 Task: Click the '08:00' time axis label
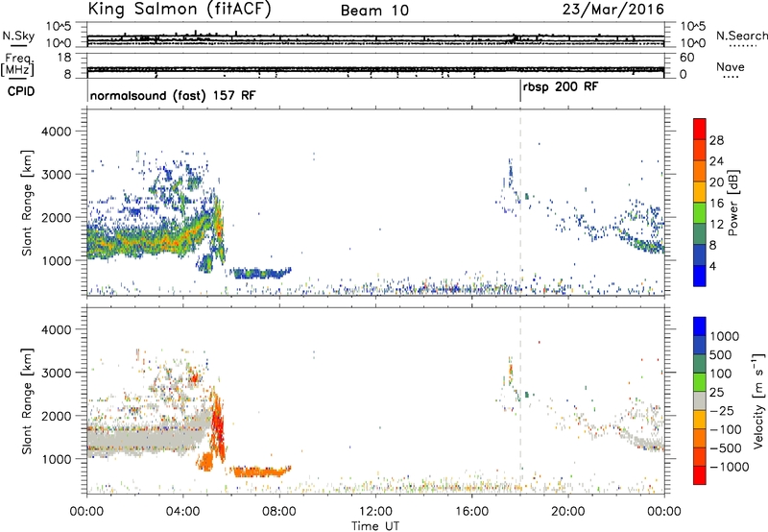[279, 512]
